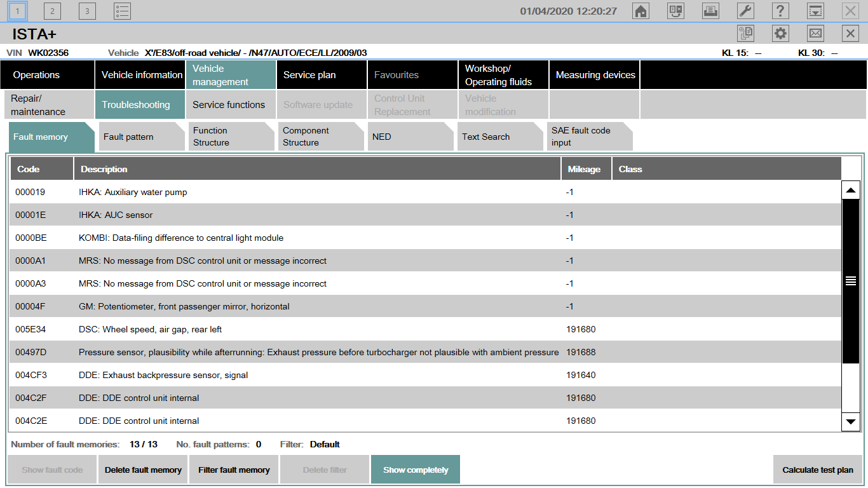This screenshot has height=488, width=868.
Task: Select fault row 004C2F DDE control unit
Action: (x=426, y=398)
